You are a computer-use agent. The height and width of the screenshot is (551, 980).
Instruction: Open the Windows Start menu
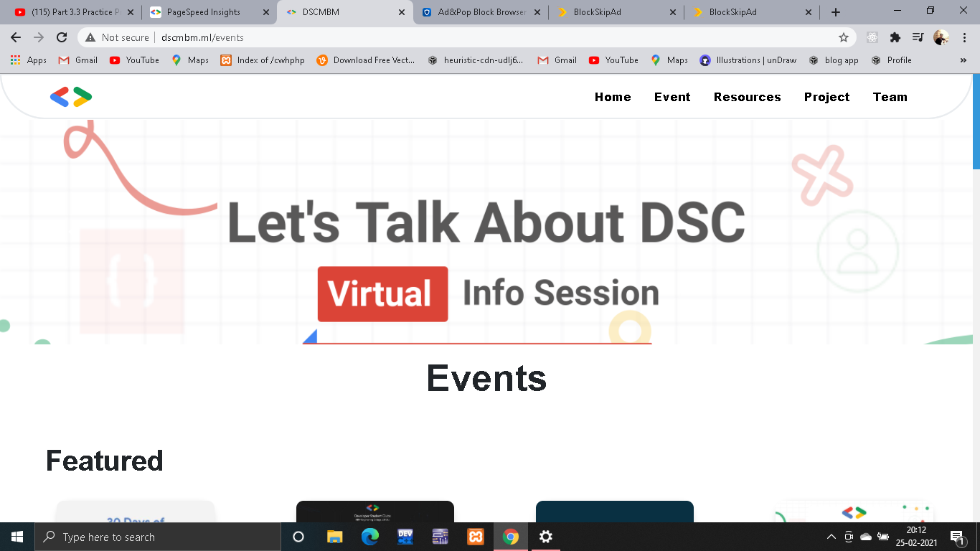coord(17,537)
